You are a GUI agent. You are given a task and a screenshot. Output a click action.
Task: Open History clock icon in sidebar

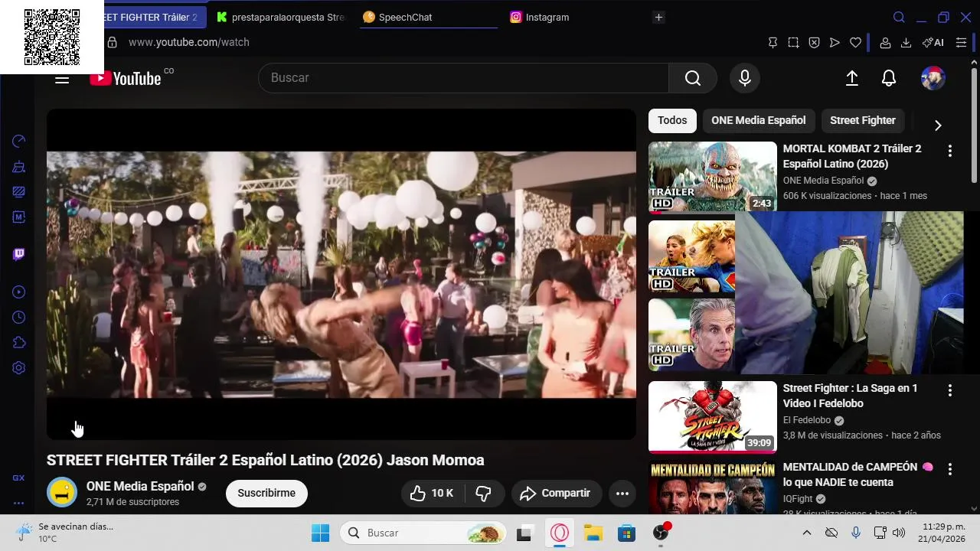click(x=19, y=317)
